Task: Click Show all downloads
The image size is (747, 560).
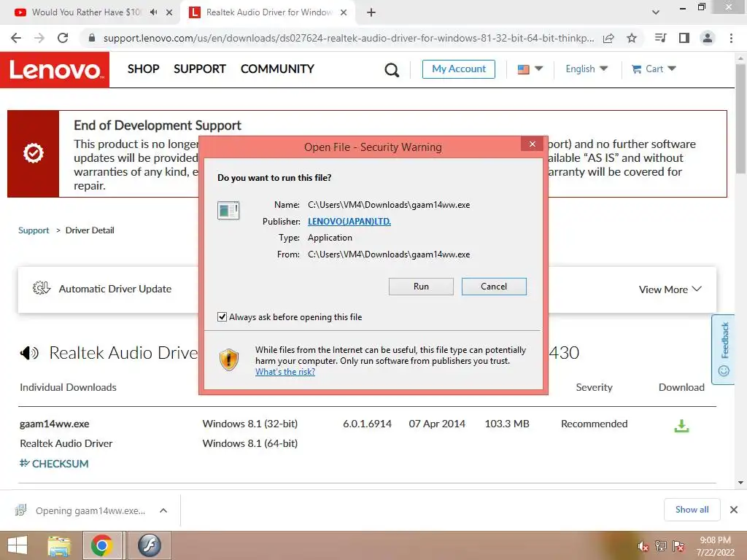Action: [692, 510]
